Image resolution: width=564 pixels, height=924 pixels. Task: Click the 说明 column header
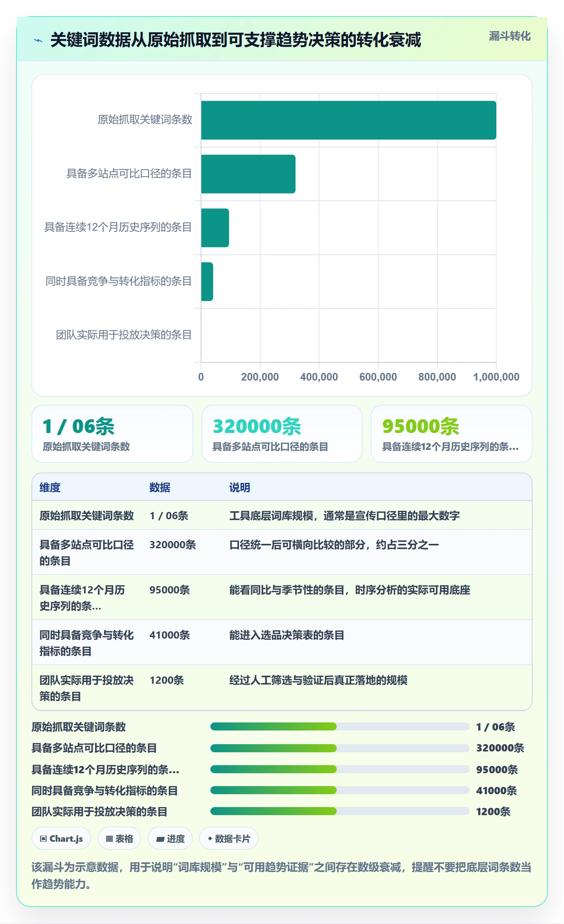[x=240, y=487]
